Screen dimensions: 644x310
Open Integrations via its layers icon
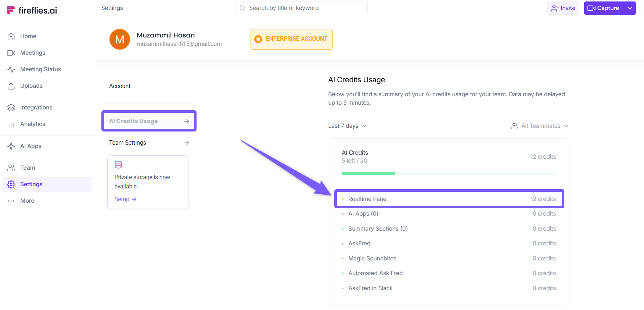(11, 108)
